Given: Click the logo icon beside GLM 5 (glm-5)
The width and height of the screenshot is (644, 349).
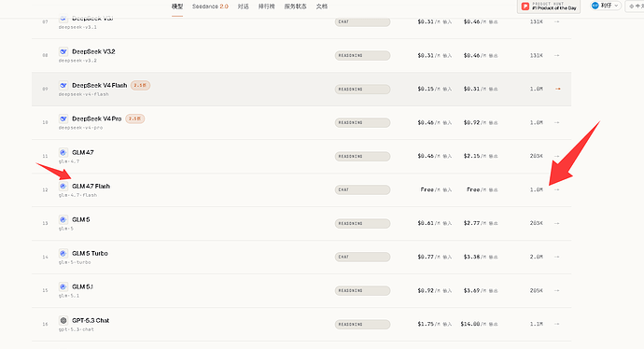Looking at the screenshot, I should [x=63, y=219].
